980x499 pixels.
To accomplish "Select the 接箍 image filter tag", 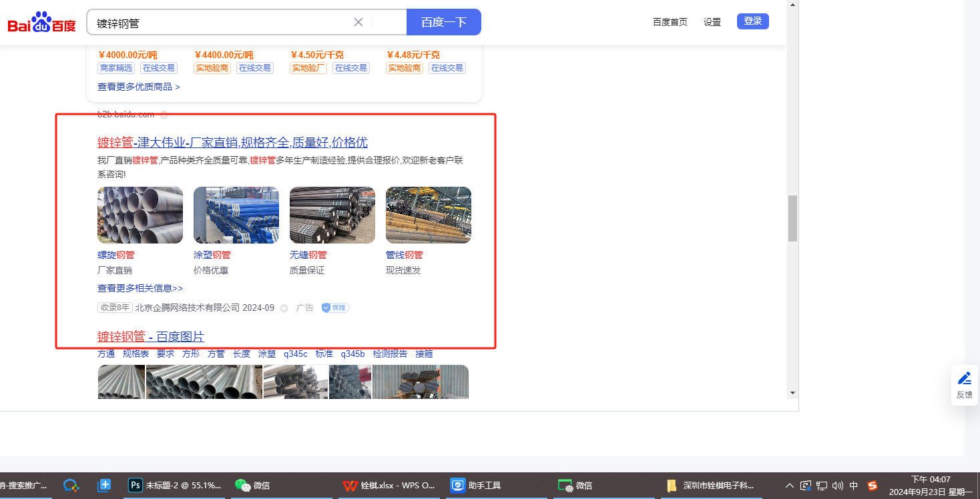I will tap(424, 354).
